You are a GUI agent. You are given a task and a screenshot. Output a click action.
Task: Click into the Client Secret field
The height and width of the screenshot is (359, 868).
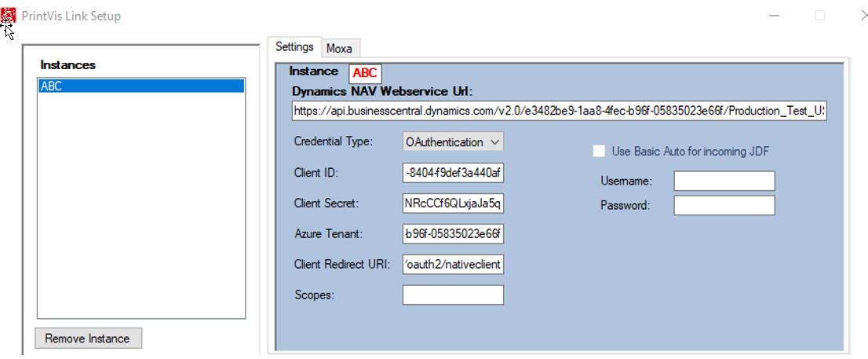[453, 203]
